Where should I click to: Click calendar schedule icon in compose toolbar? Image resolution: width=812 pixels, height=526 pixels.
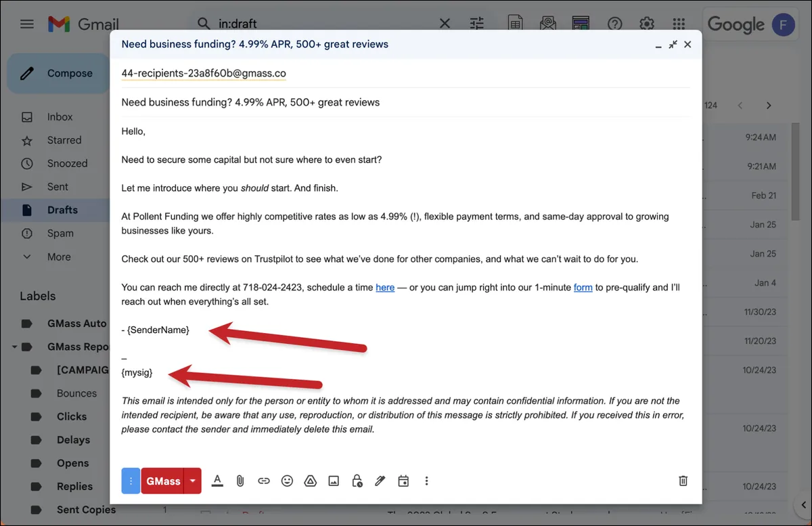(x=403, y=481)
